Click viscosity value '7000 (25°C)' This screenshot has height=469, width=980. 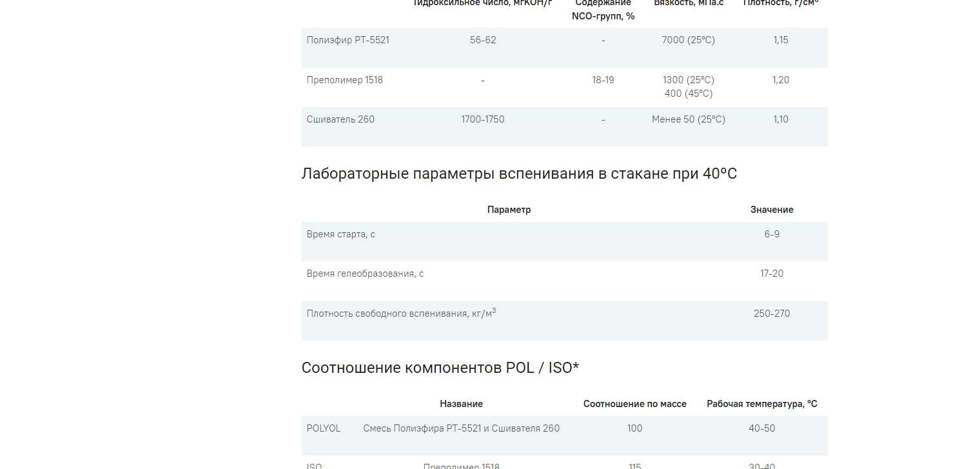(689, 40)
